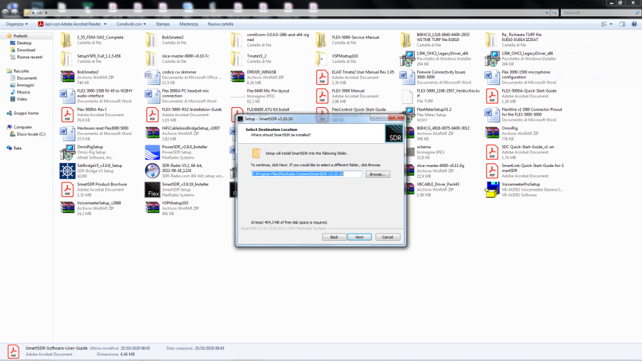Screen dimensions: 642x364
Task: Select the SetupVSPE_Full_1.1.5.458 folder icon
Action: pos(66,58)
